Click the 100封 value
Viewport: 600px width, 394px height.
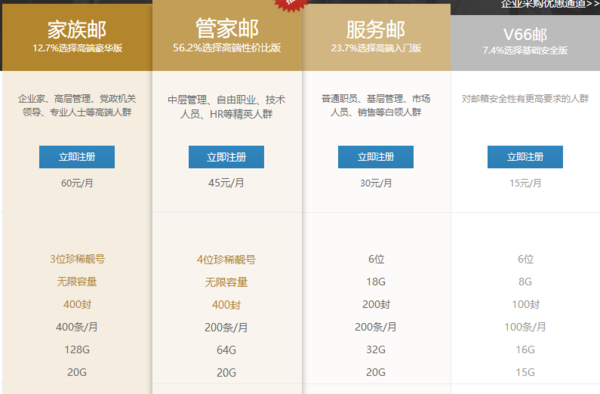click(525, 304)
